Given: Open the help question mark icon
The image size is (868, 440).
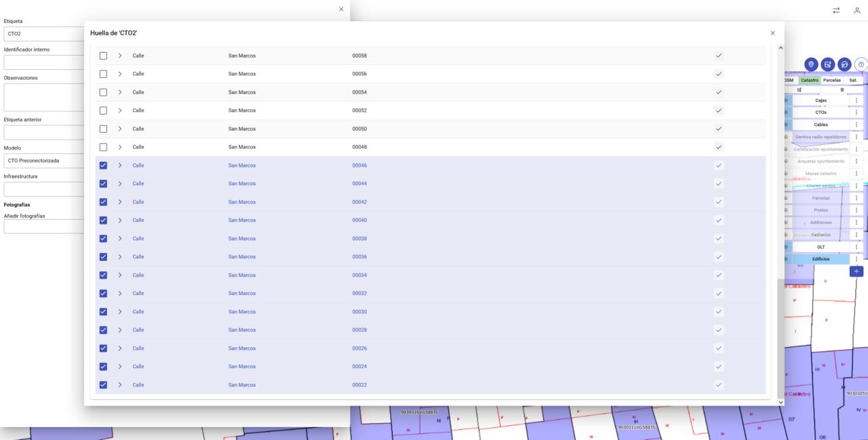Looking at the screenshot, I should [861, 64].
